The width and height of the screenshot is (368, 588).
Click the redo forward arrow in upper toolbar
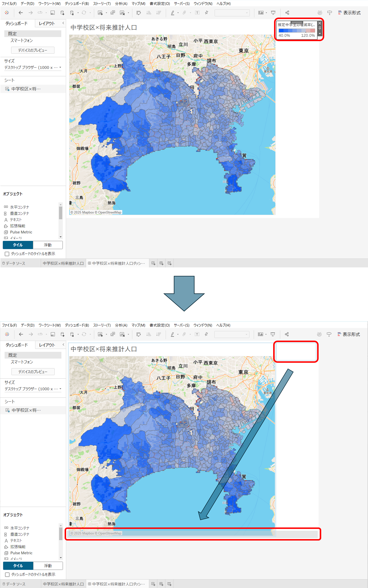pyautogui.click(x=30, y=13)
